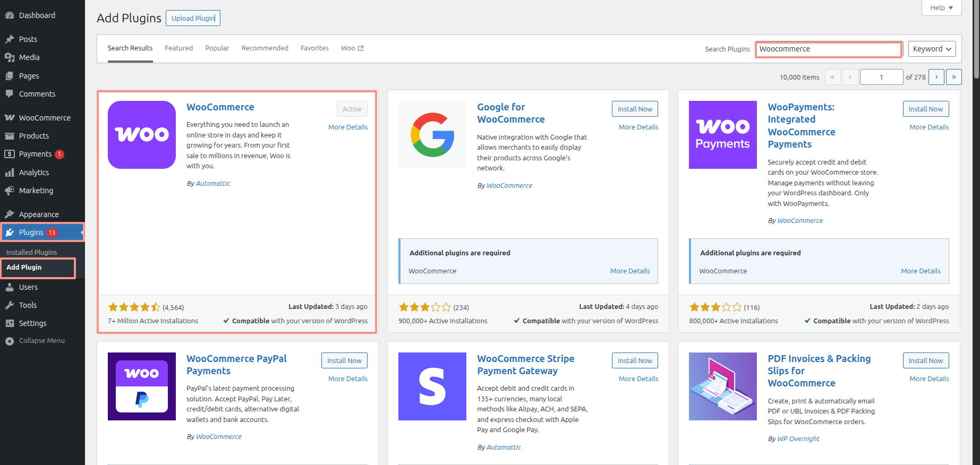Click the WooCommerce purple woo plugin thumbnail
Screen dimensions: 980x465
(x=142, y=135)
